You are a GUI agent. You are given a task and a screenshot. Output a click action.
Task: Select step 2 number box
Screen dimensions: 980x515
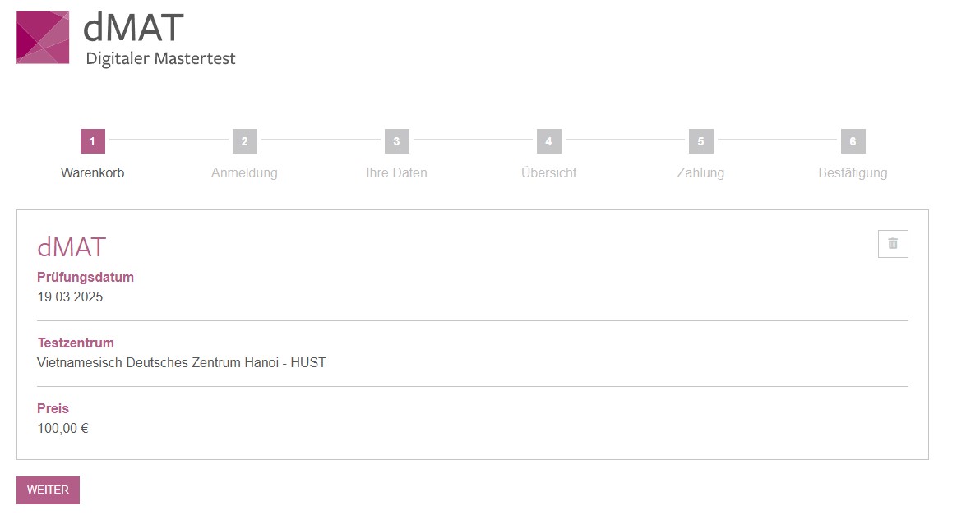pyautogui.click(x=244, y=141)
